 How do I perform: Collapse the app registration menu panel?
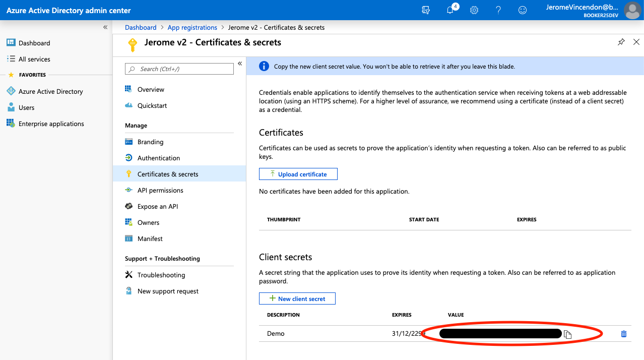coord(240,64)
